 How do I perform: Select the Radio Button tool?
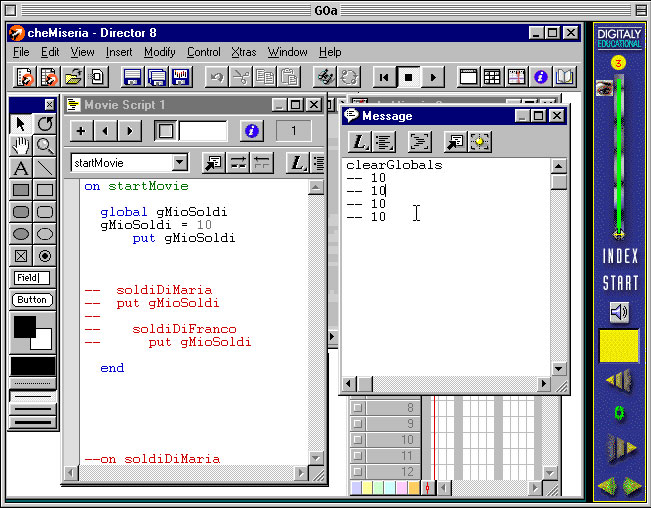[x=44, y=256]
